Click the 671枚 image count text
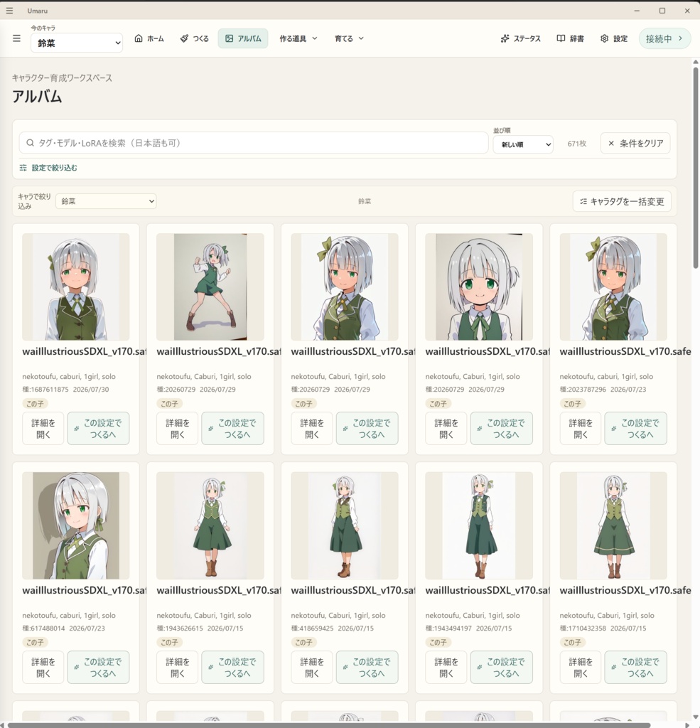Image resolution: width=700 pixels, height=728 pixels. (x=576, y=144)
